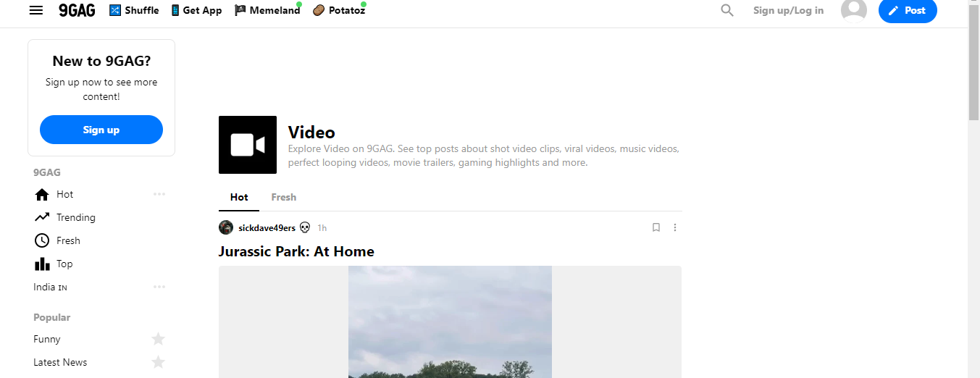Click the Video section heading
Viewport: 980px width, 378px height.
pyautogui.click(x=311, y=133)
